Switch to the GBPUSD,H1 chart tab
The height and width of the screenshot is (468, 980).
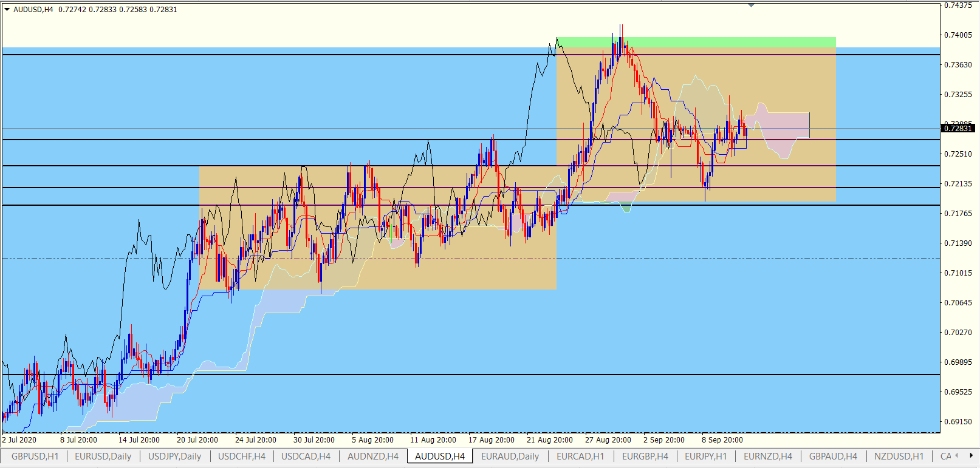(35, 456)
